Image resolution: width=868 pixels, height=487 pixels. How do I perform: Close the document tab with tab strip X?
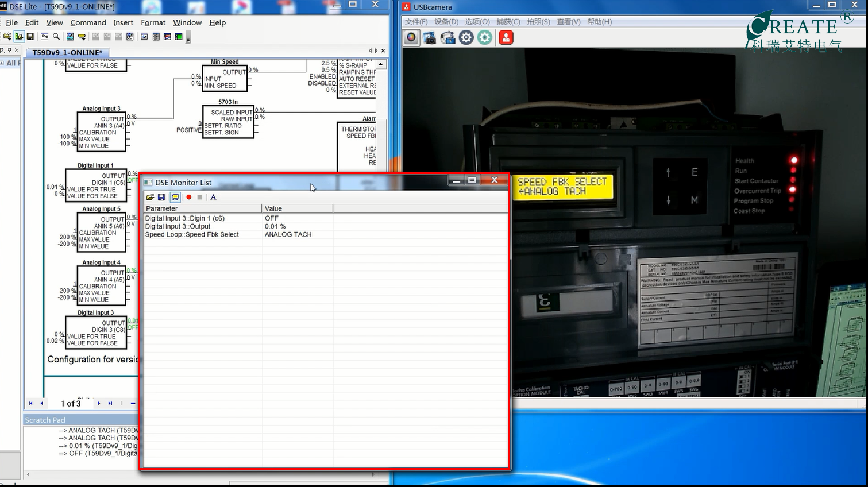click(383, 51)
